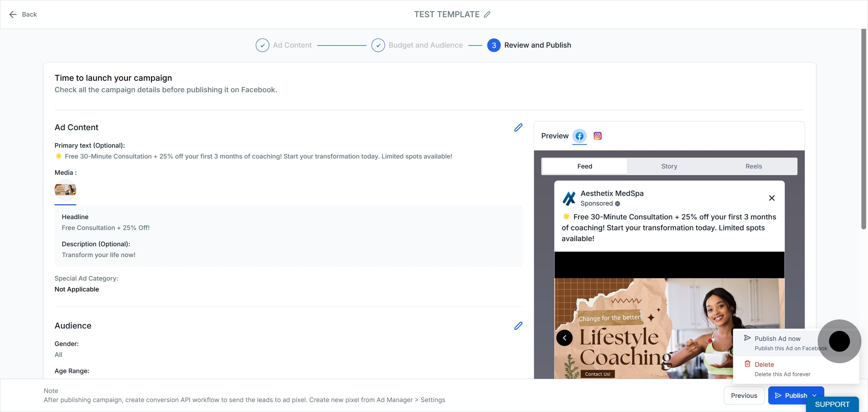Close the ad preview with X icon
This screenshot has width=868, height=412.
click(x=771, y=198)
